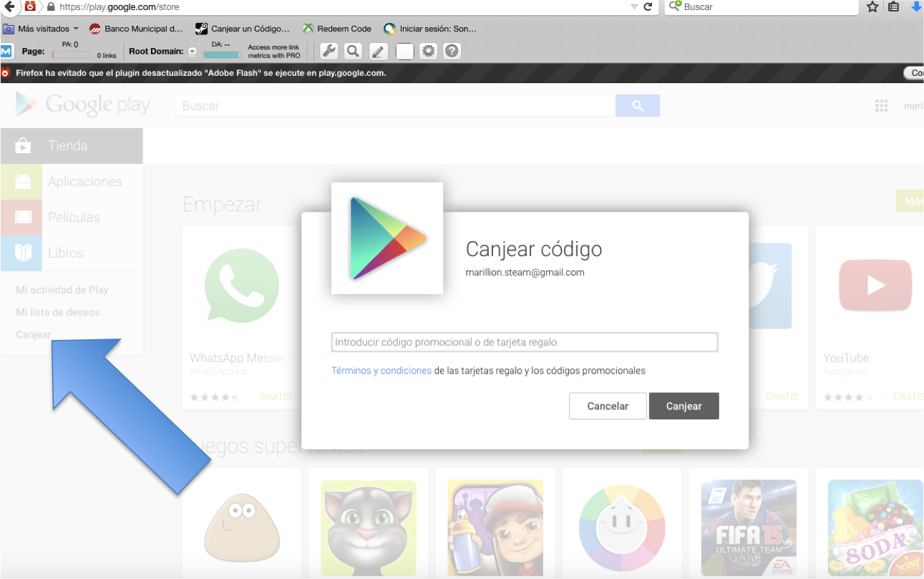Viewport: 924px width, 579px height.
Task: Open Mi lista de deseos
Action: tap(58, 312)
